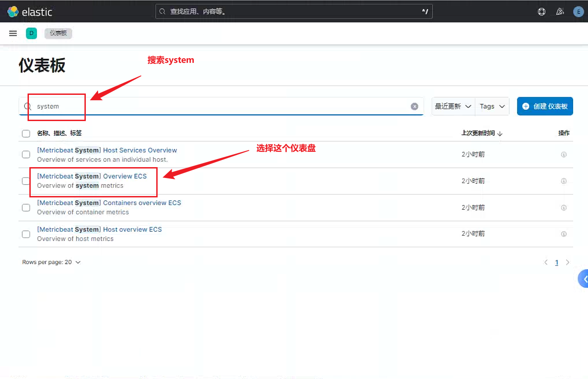Open the user E profile avatar

[x=578, y=12]
